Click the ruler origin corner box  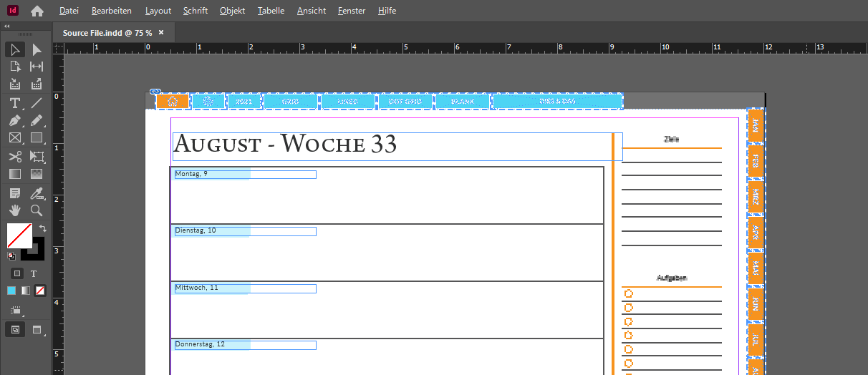58,48
